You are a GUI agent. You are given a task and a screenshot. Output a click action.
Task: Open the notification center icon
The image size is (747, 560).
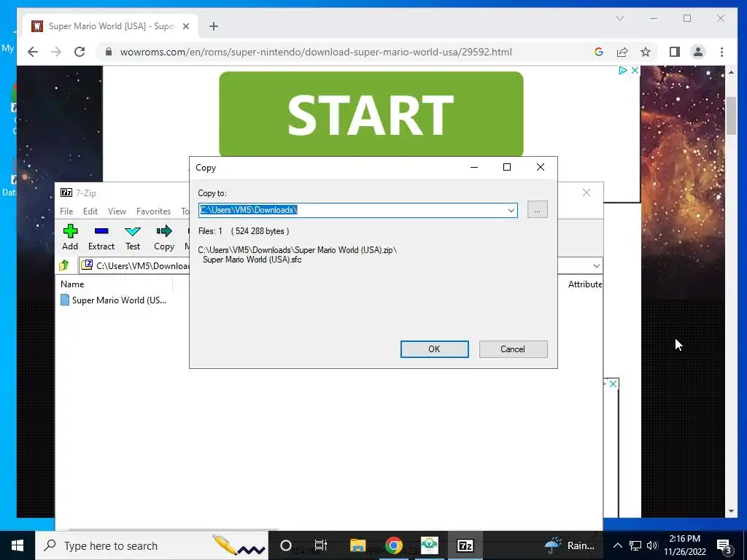pos(724,545)
